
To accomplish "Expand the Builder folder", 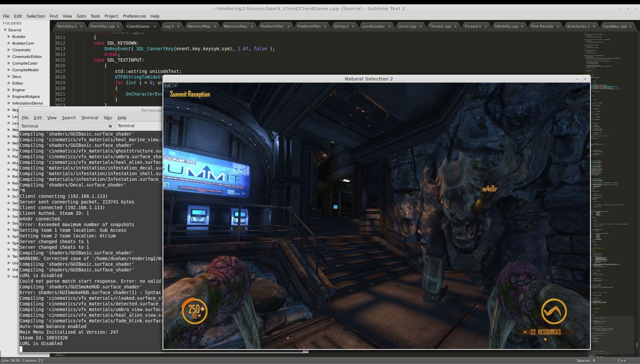I will (x=9, y=37).
